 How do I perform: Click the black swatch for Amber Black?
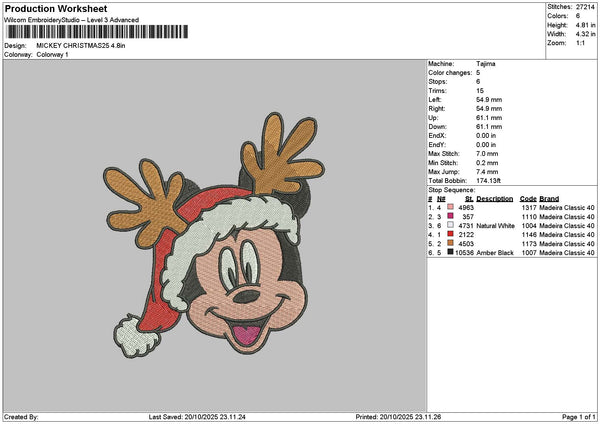[x=450, y=252]
